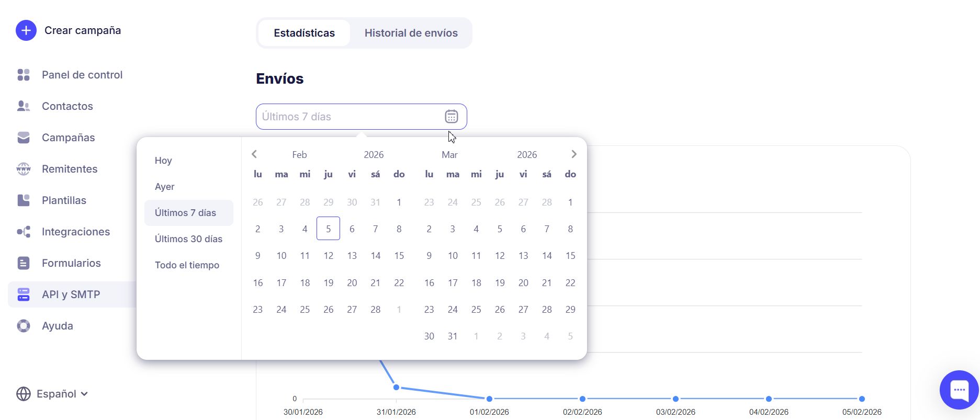Click the 31/01/2026 chart data point
Viewport: 980px width, 420px height.
(x=396, y=388)
